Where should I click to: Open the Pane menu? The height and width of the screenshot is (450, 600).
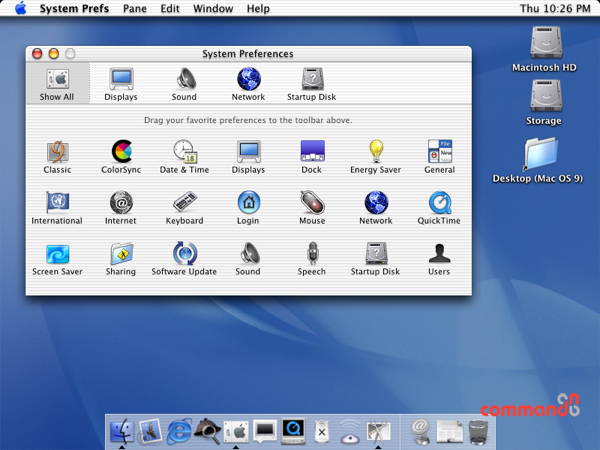click(x=135, y=8)
